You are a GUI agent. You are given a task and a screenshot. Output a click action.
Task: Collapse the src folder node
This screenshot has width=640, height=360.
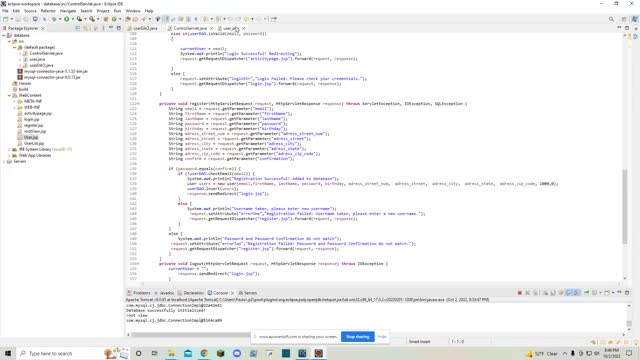[x=9, y=41]
